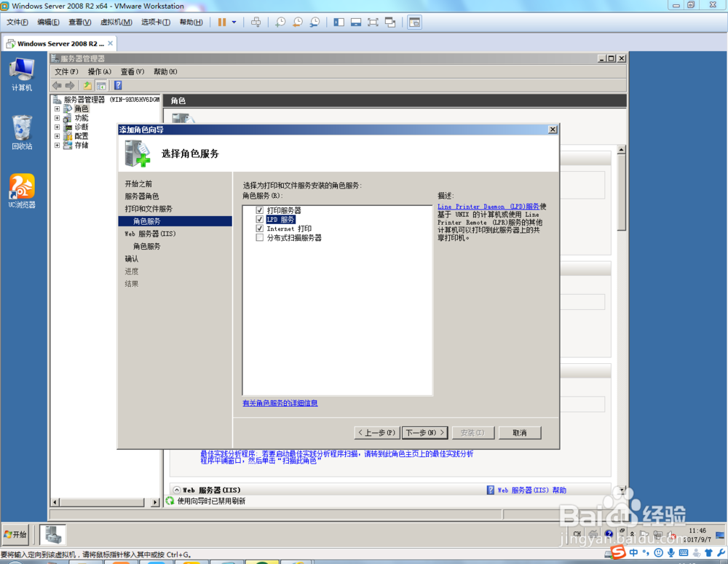This screenshot has height=564, width=728.
Task: Select 服务器角色 wizard step
Action: click(x=142, y=196)
